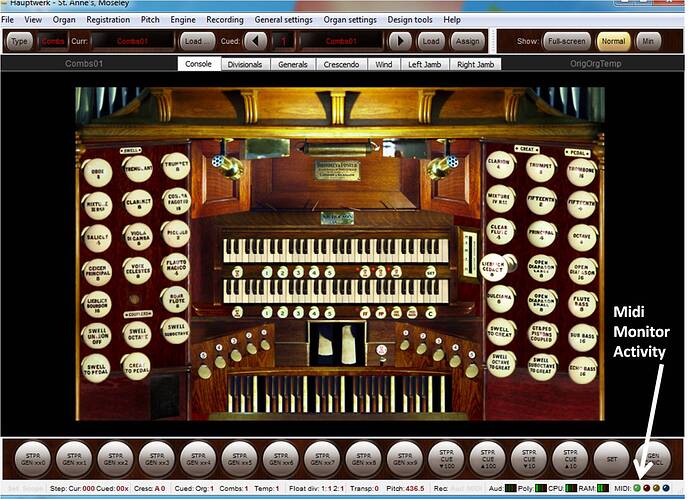Toggle the Oboe 8 stop knob
This screenshot has width=690, height=499.
click(x=98, y=172)
